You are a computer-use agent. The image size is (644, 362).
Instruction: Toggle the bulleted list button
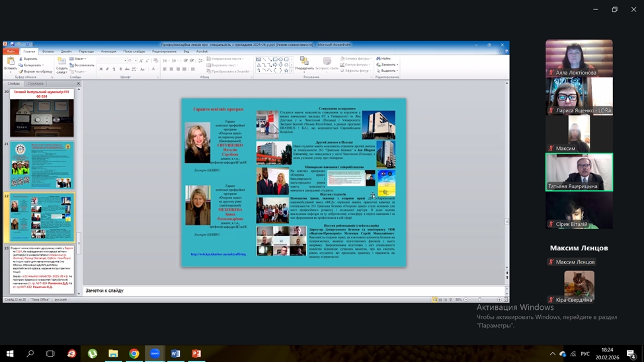pyautogui.click(x=165, y=60)
